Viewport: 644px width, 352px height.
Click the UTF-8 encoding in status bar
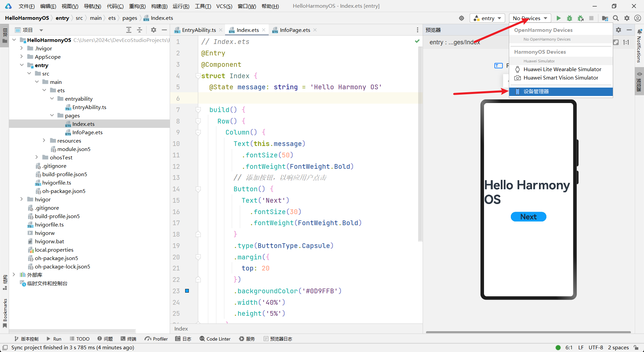point(596,348)
